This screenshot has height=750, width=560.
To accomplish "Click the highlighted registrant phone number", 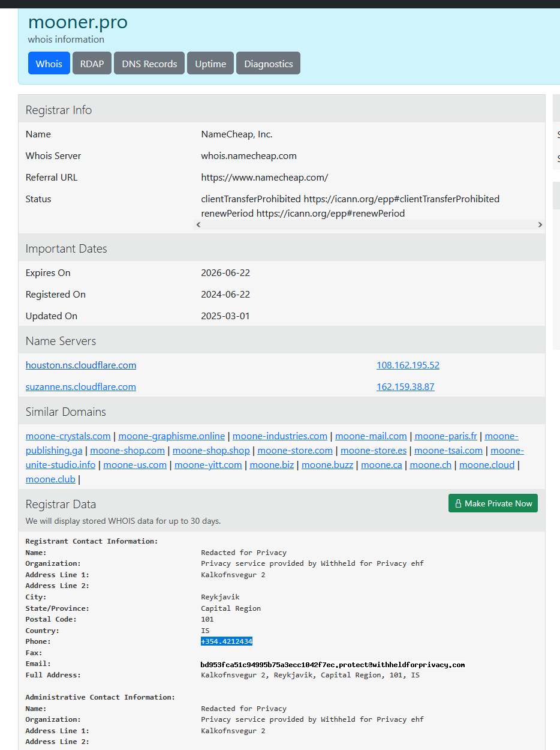I will [x=227, y=641].
